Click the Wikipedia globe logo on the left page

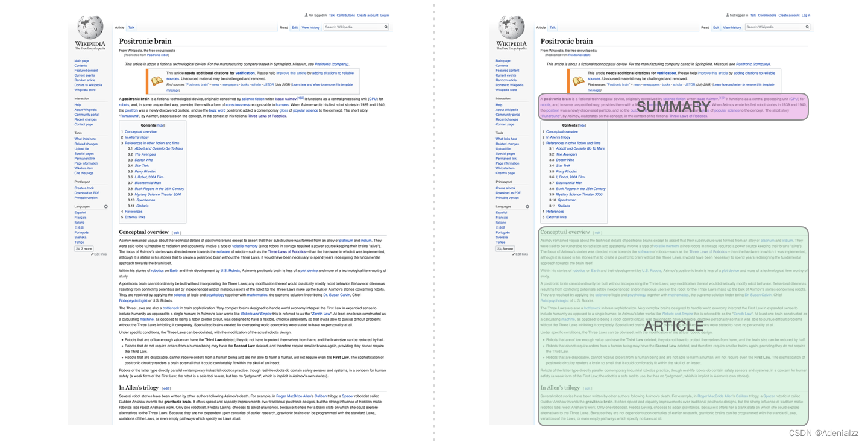pos(90,28)
